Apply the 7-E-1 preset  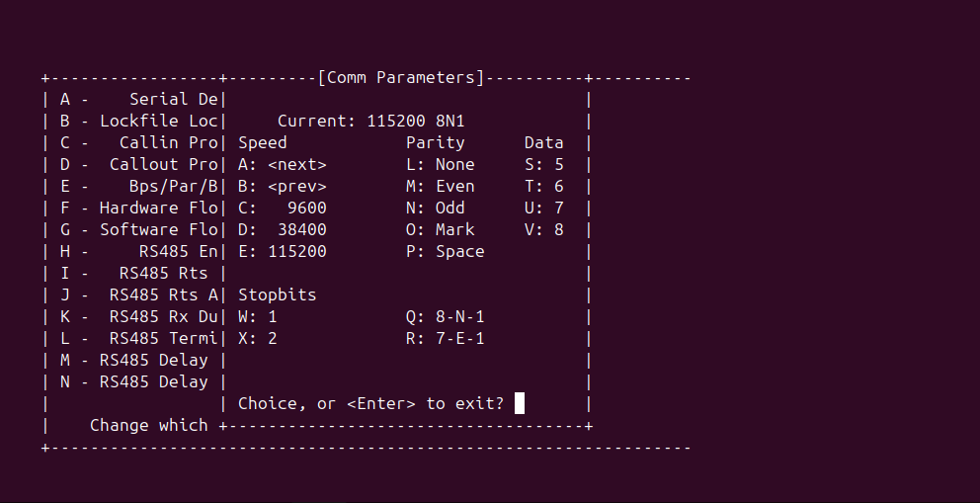click(446, 338)
